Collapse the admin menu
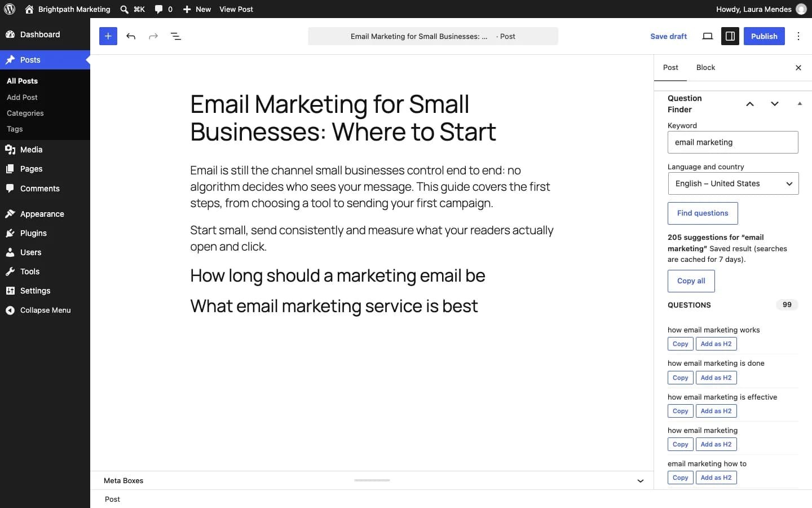 click(x=45, y=310)
